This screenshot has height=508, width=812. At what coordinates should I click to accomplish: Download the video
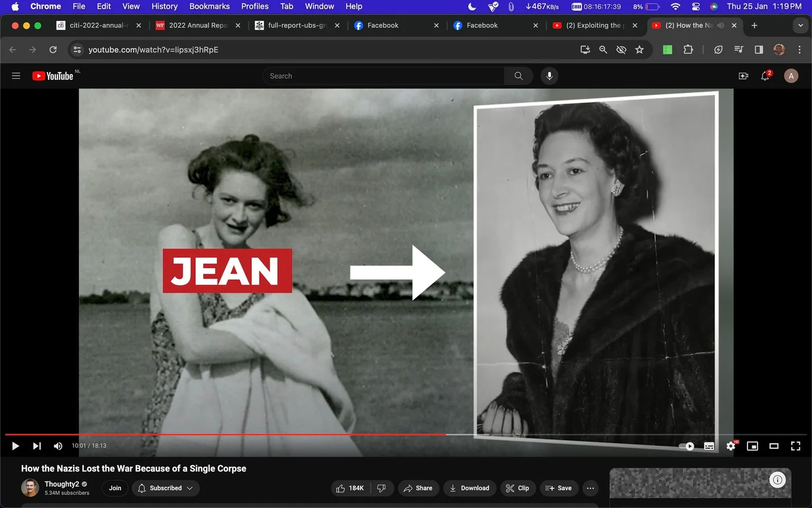pyautogui.click(x=469, y=488)
